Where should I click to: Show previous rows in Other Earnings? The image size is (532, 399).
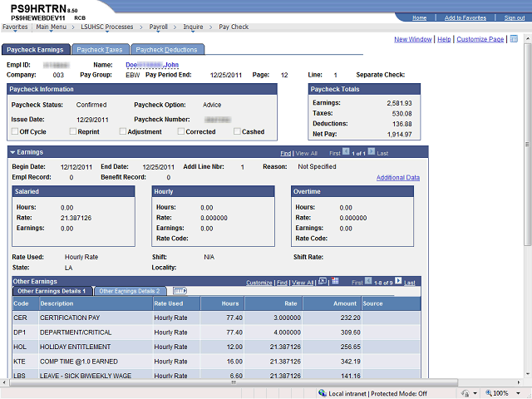click(368, 281)
